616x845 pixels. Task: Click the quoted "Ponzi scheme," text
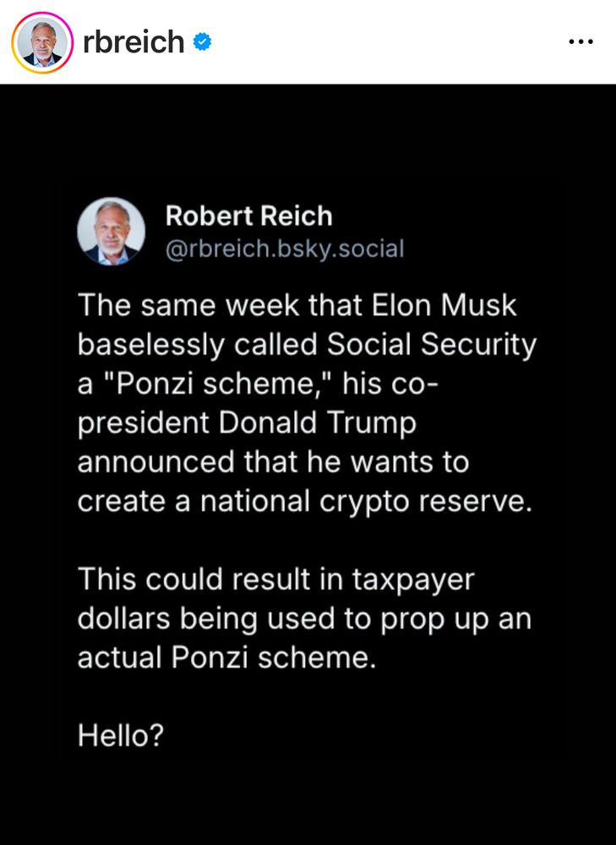(x=219, y=384)
